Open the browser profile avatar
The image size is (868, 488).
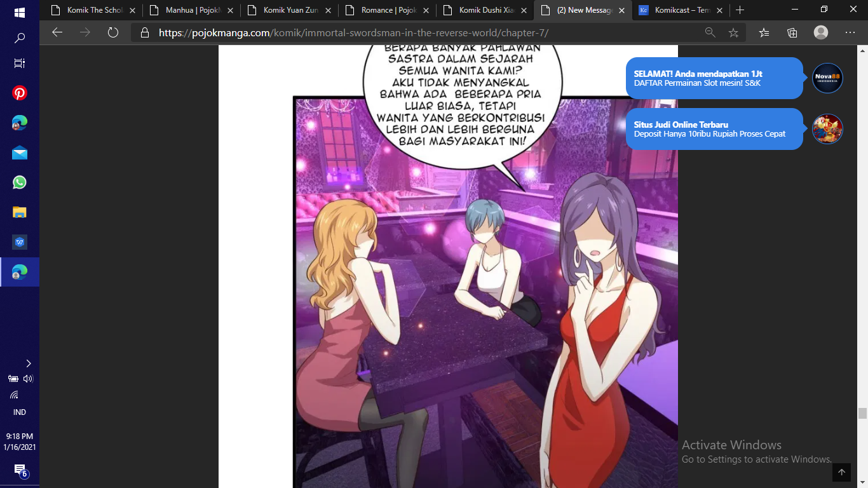tap(821, 32)
